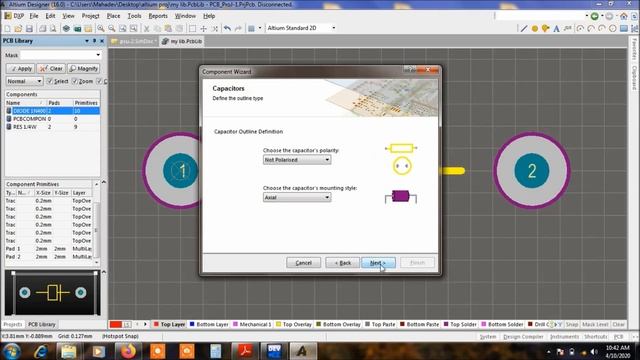Click the Move selection cross icon
Viewport: 640px width, 360px height.
click(203, 29)
